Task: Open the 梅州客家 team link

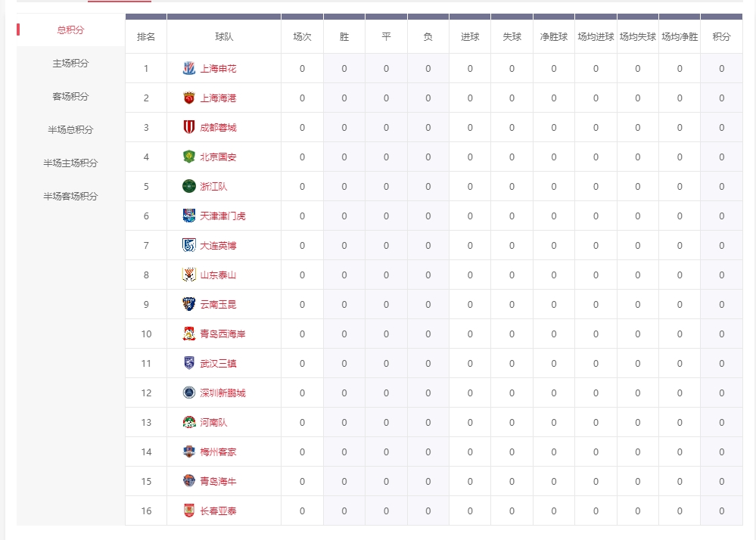Action: click(x=218, y=452)
